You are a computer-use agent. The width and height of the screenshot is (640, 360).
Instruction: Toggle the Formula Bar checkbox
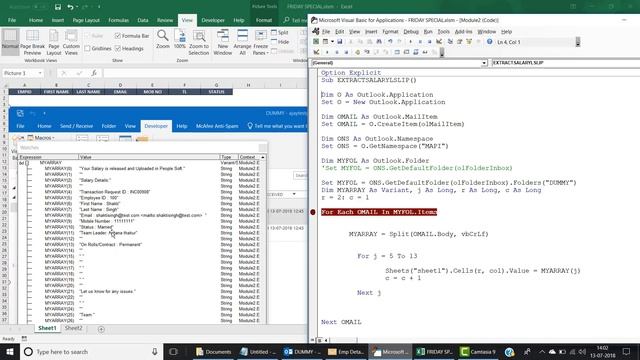(x=118, y=36)
